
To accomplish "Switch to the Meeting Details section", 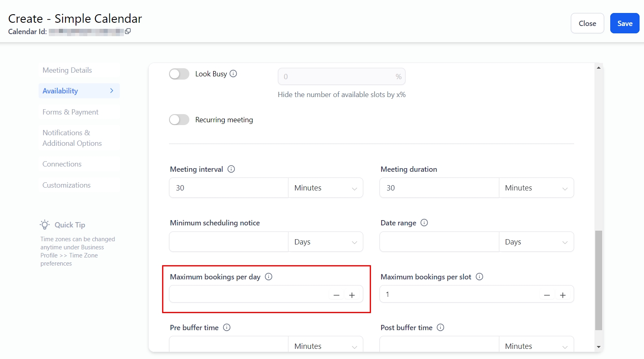I will [67, 70].
